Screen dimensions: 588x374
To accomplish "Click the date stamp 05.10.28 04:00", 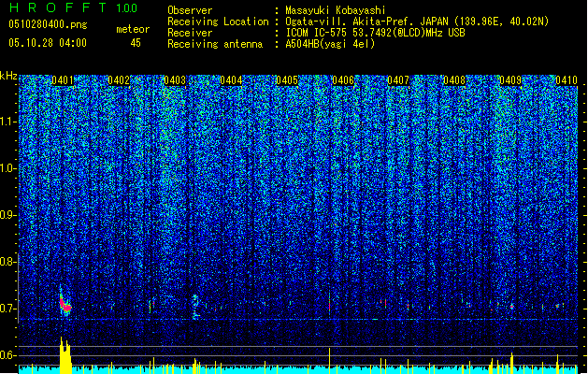I will 48,43.
